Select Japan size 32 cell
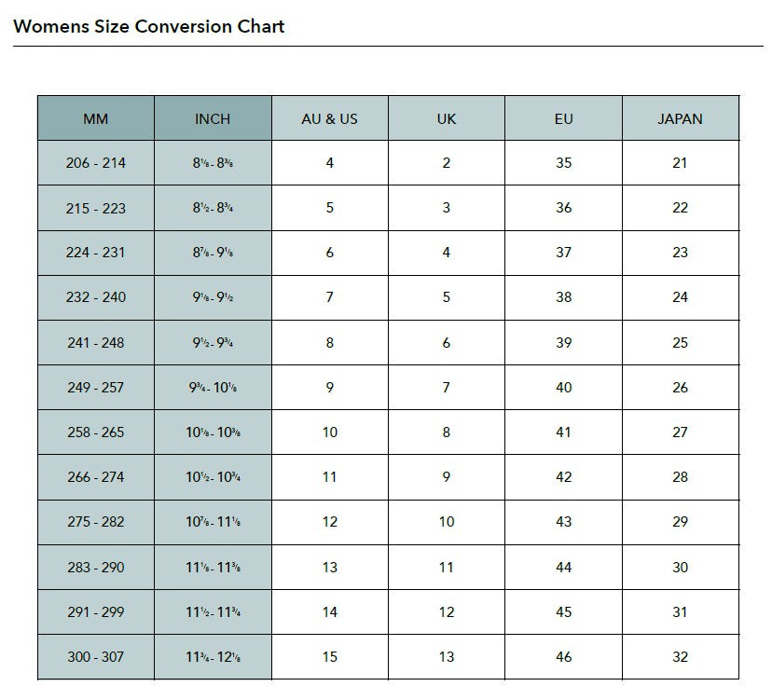The width and height of the screenshot is (772, 700). (680, 657)
